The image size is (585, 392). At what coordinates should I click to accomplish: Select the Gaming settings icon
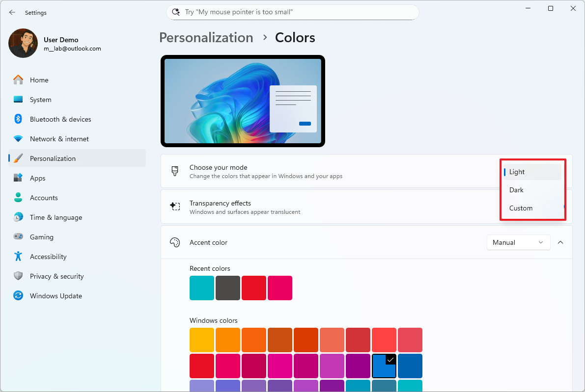tap(18, 236)
